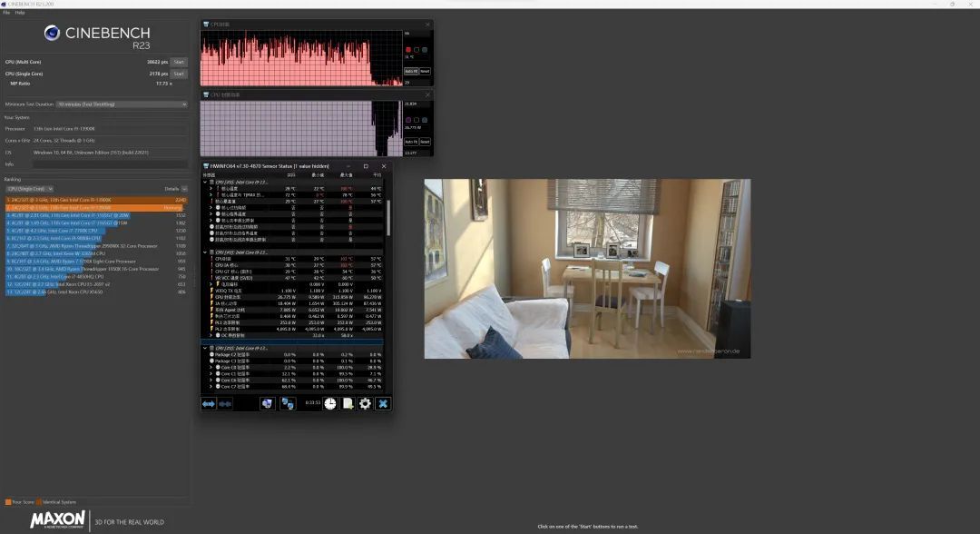Viewport: 980px width, 534px height.
Task: Click the HWiNFO expand-window arrows icon
Action: [209, 403]
